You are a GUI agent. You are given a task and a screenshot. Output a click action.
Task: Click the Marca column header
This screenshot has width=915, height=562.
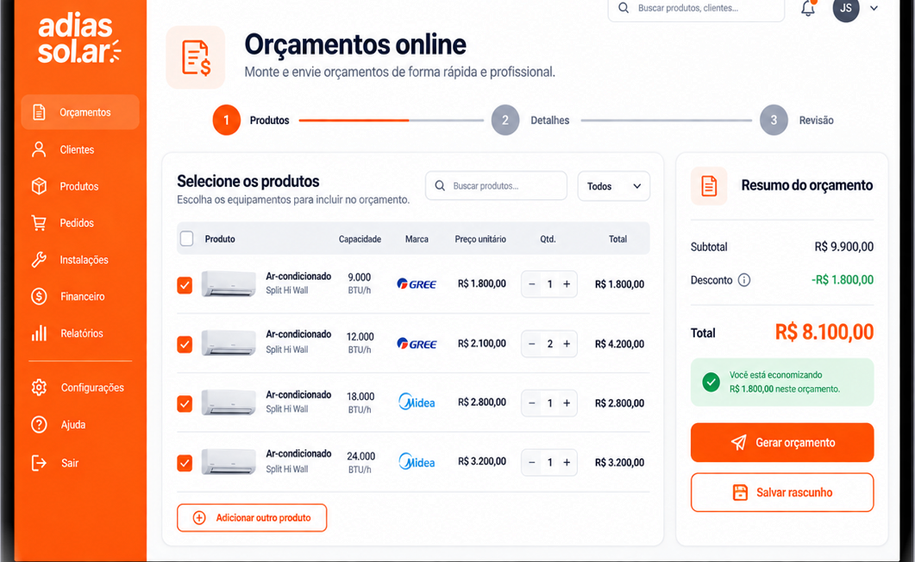pos(417,239)
